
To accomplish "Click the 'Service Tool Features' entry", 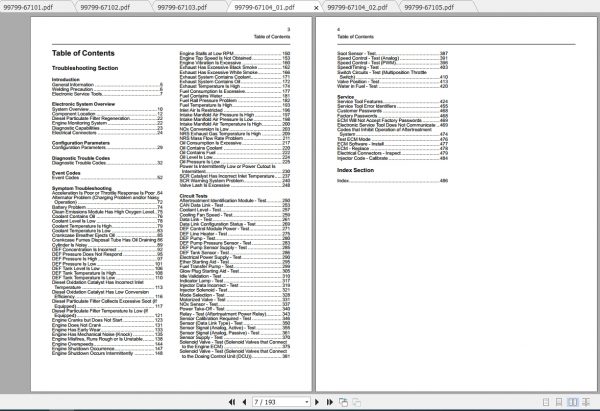I will pos(392,101).
